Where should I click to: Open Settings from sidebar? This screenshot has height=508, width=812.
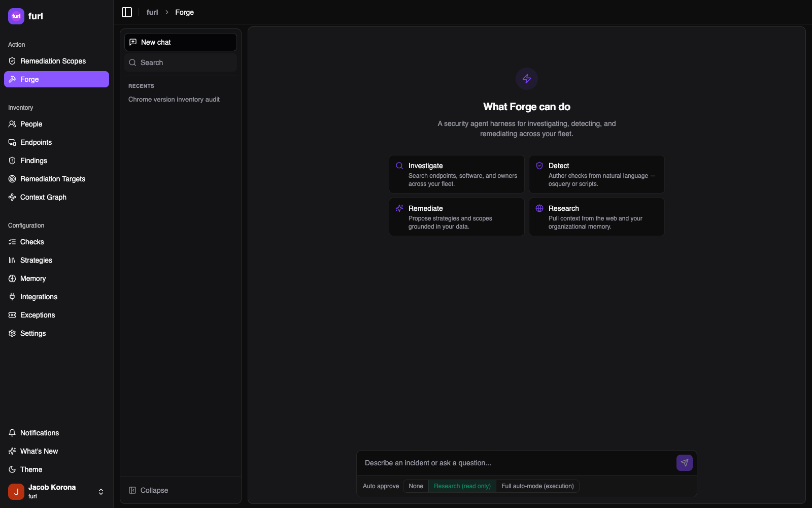56,333
